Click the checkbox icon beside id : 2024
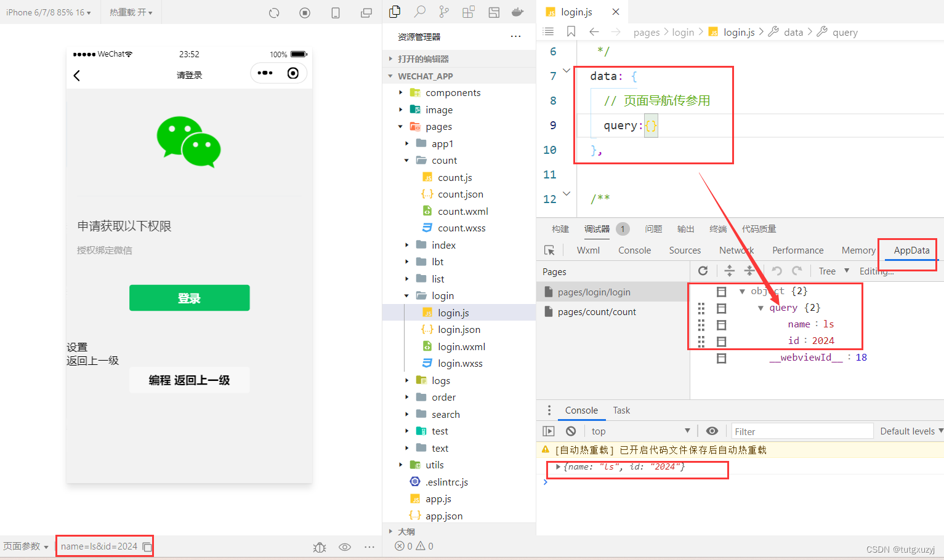The width and height of the screenshot is (944, 560). (x=722, y=341)
